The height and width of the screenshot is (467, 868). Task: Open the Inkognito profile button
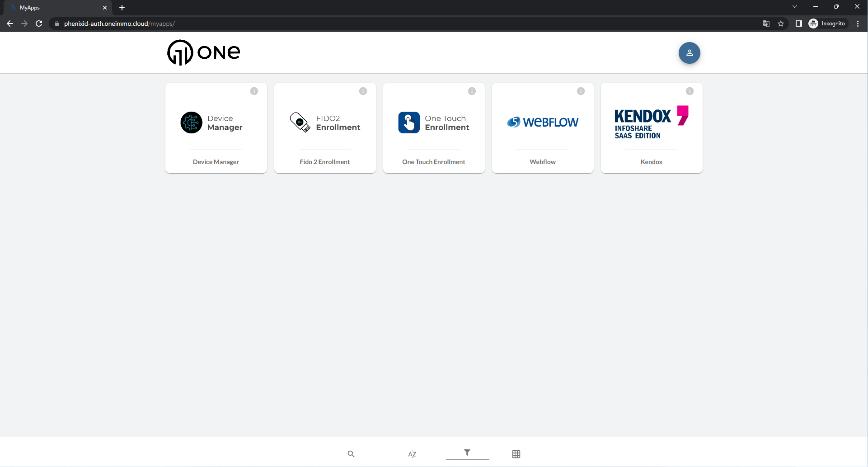pyautogui.click(x=827, y=24)
